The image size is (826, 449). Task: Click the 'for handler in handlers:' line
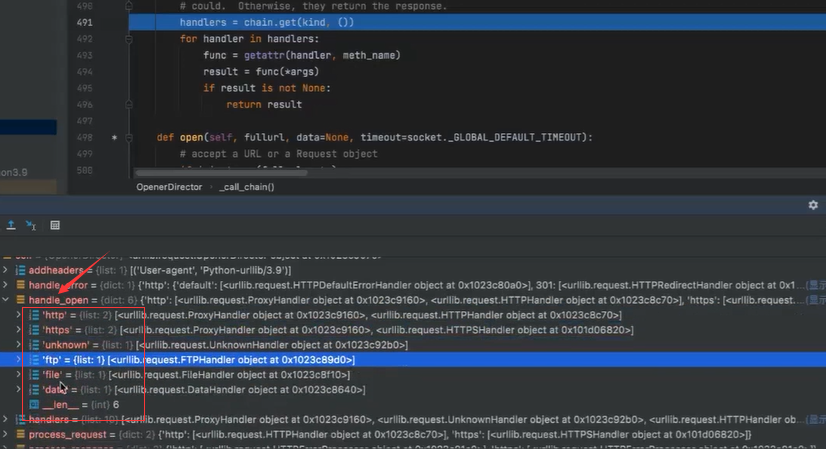tap(249, 38)
